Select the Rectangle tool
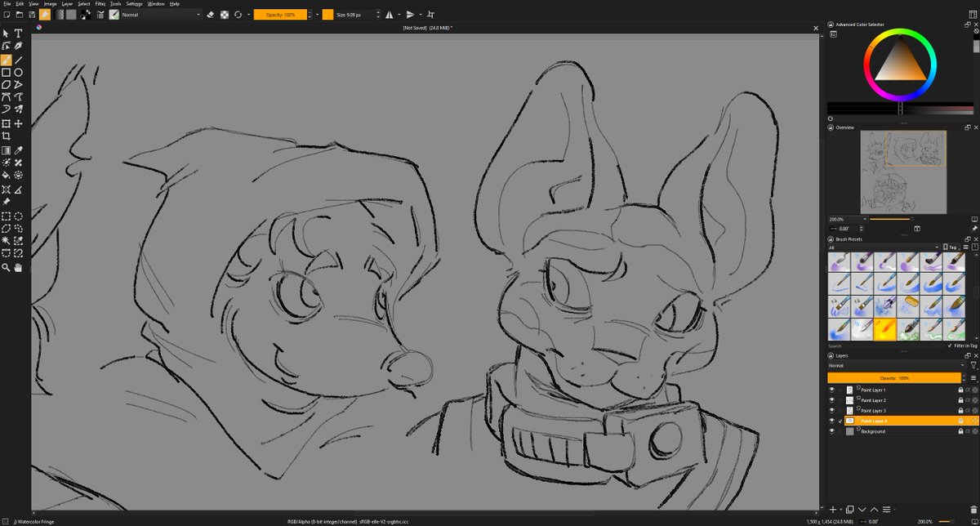This screenshot has height=526, width=980. [6, 72]
